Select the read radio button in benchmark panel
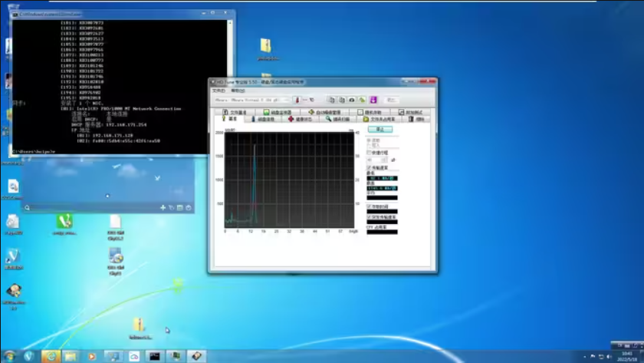The height and width of the screenshot is (363, 644). point(369,140)
